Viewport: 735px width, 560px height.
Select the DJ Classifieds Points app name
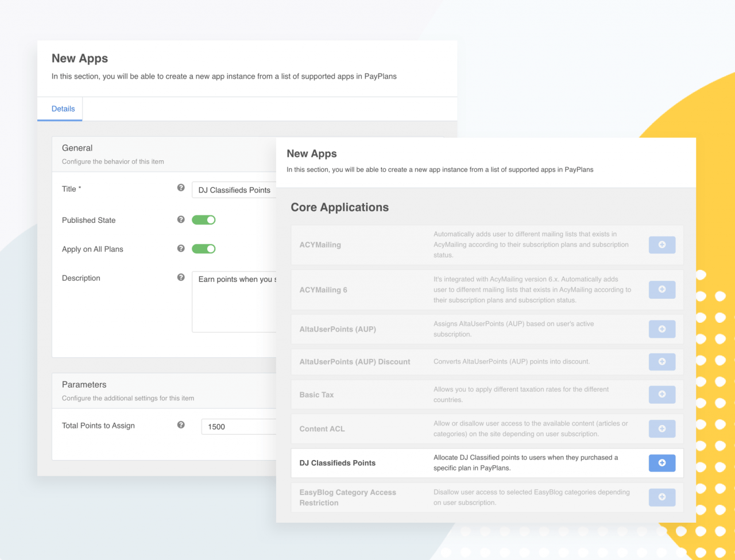(338, 463)
